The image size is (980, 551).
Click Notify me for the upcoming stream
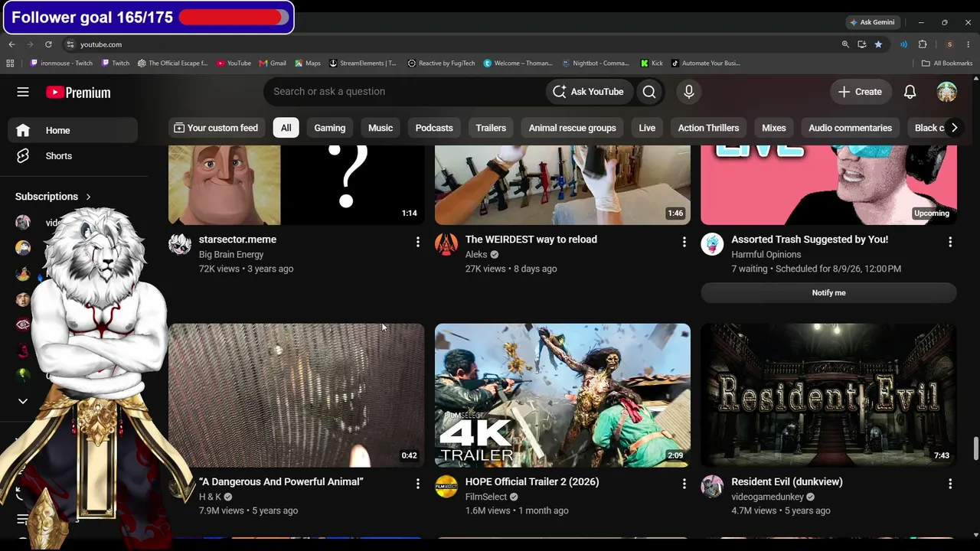tap(828, 293)
